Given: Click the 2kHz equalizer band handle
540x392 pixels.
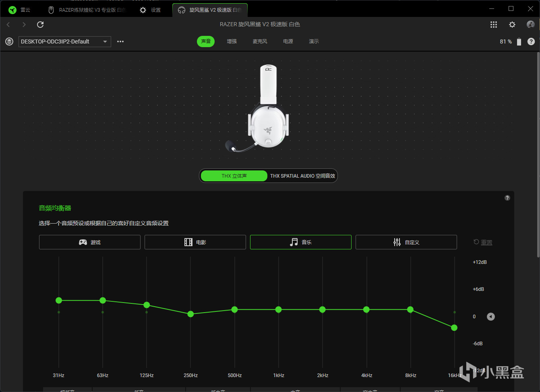Looking at the screenshot, I should point(323,309).
